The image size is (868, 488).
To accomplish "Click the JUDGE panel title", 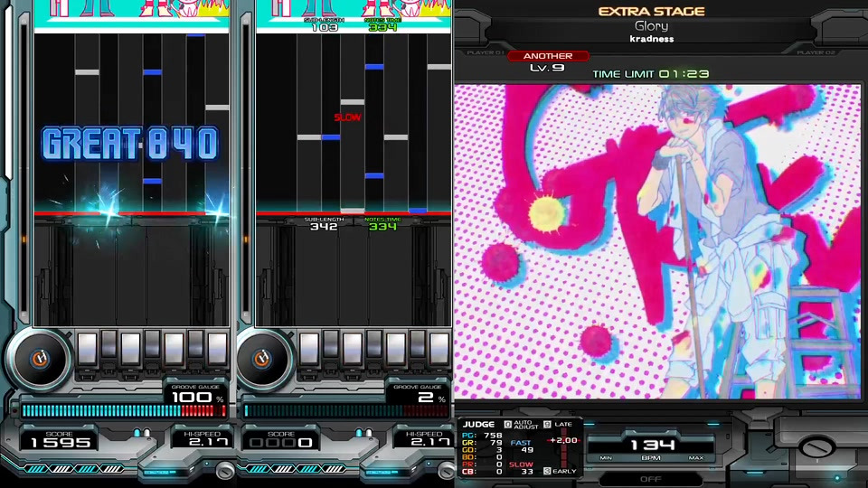I will (479, 425).
